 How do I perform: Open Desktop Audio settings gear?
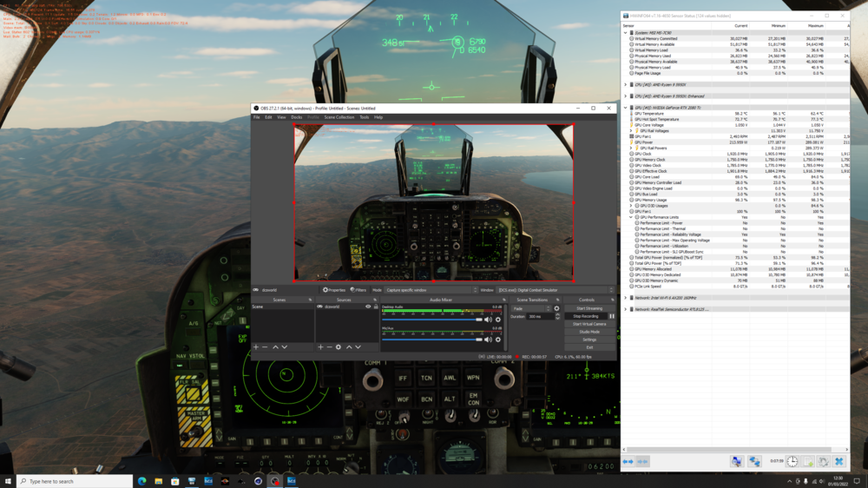[x=497, y=320]
